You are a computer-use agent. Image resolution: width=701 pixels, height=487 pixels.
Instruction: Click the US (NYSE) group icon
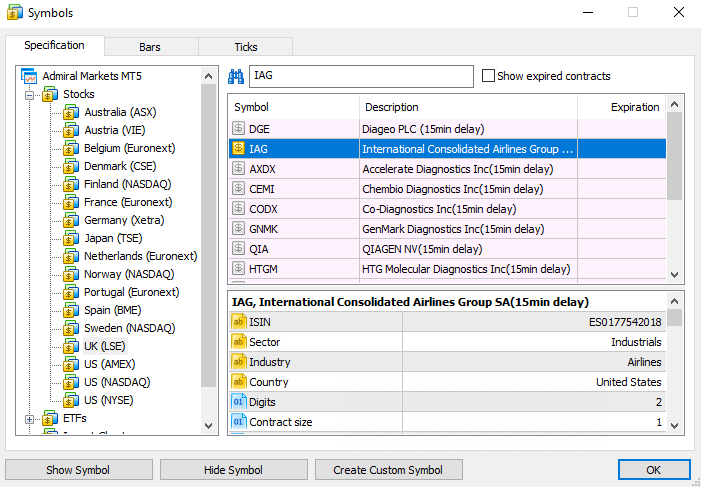71,400
